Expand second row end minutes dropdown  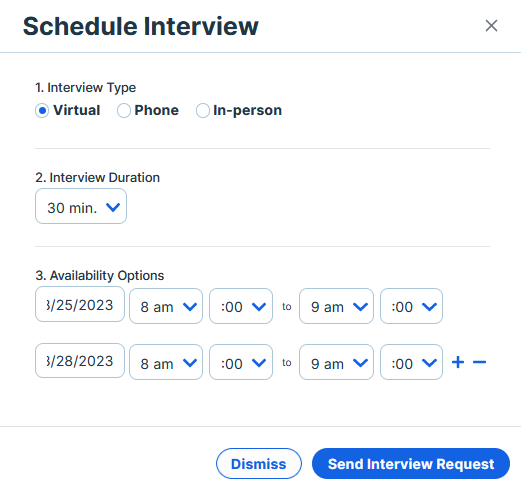point(411,362)
